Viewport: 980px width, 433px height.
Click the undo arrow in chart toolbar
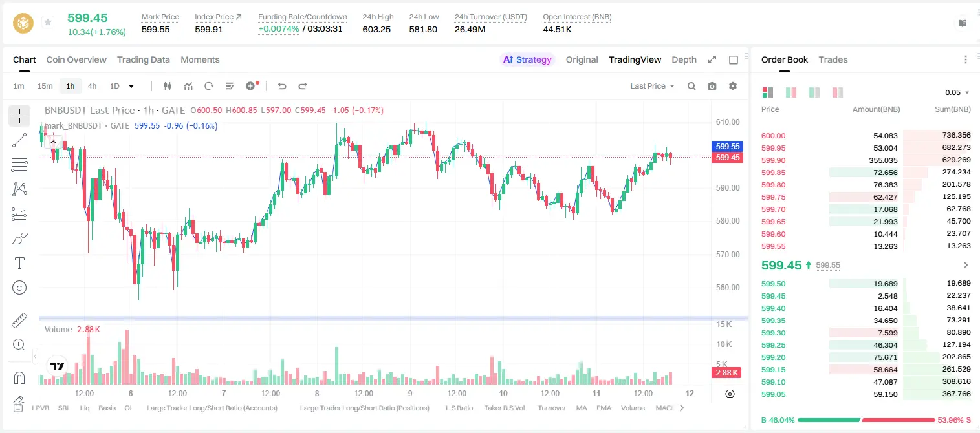coord(282,86)
